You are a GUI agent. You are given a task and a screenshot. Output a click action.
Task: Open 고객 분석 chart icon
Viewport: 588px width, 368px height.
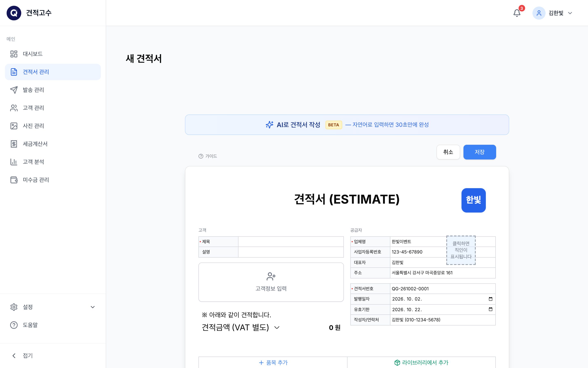[x=14, y=162]
